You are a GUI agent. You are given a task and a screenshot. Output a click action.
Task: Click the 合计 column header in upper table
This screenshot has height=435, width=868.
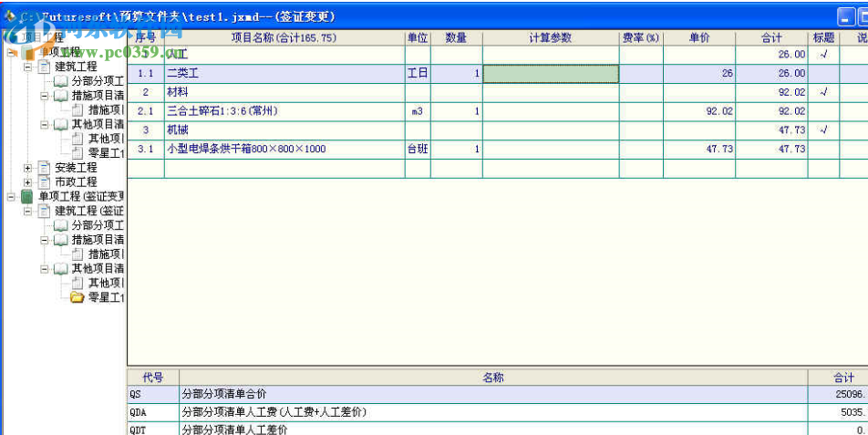coord(771,37)
